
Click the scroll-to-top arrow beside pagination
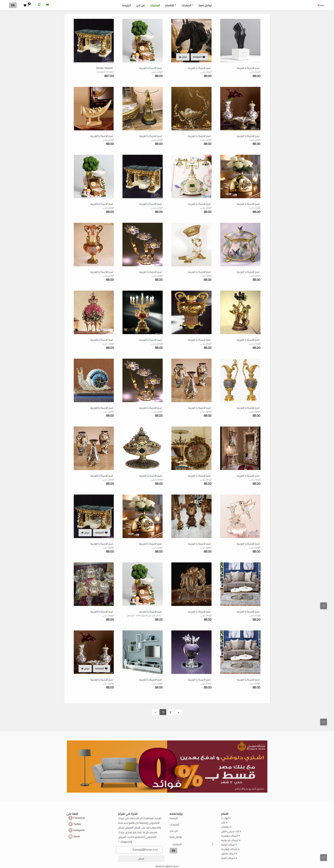pos(324,722)
